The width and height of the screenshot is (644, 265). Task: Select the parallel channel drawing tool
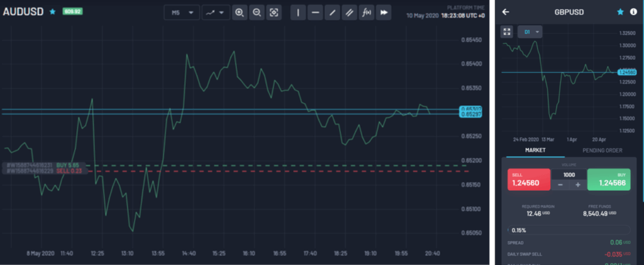click(x=349, y=13)
